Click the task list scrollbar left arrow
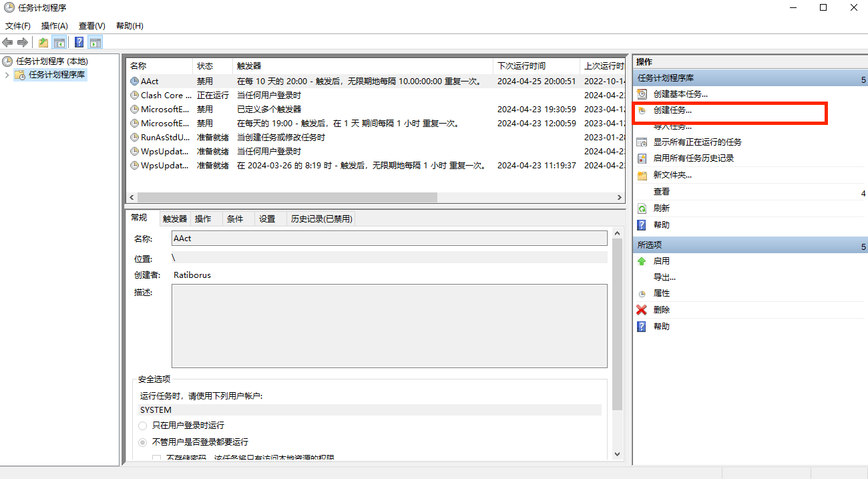 [x=132, y=198]
